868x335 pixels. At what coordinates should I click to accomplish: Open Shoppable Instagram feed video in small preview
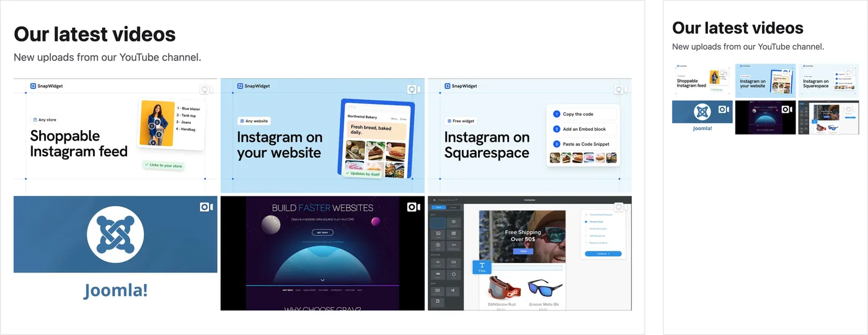pyautogui.click(x=702, y=80)
